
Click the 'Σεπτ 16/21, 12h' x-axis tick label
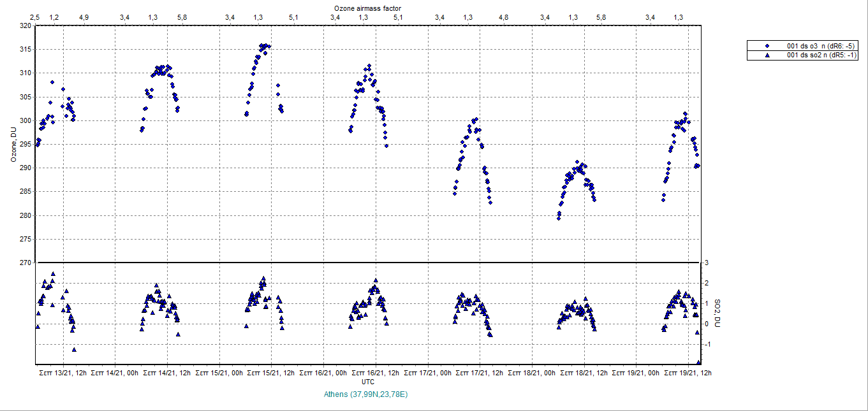tap(376, 373)
